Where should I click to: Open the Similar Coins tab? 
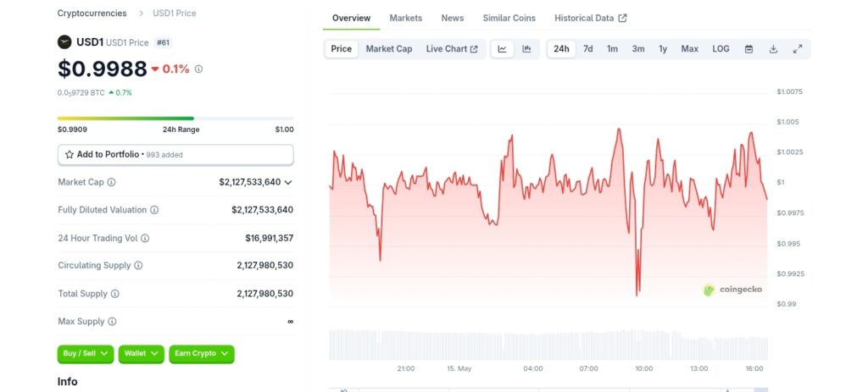coord(509,18)
